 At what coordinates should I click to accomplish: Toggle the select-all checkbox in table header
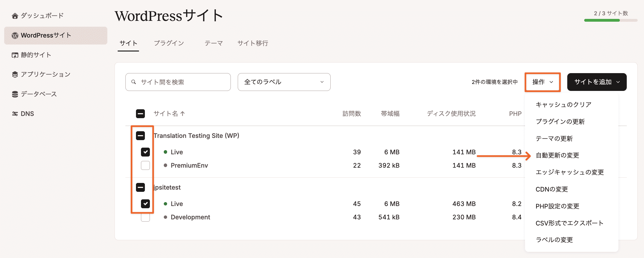(x=140, y=113)
